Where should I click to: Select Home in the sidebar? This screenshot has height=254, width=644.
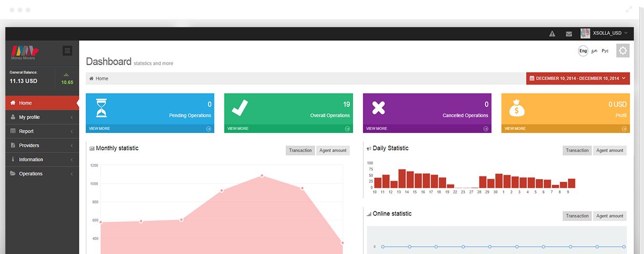pos(42,103)
